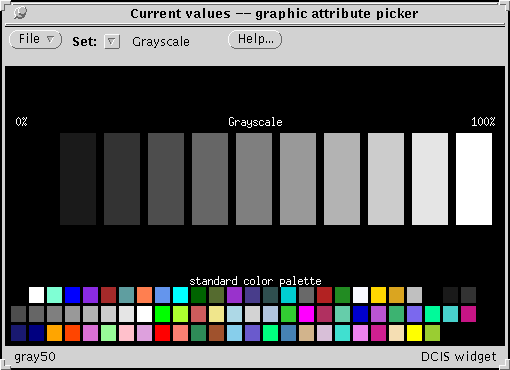Choose the coral orange swatch in top row

pyautogui.click(x=144, y=295)
